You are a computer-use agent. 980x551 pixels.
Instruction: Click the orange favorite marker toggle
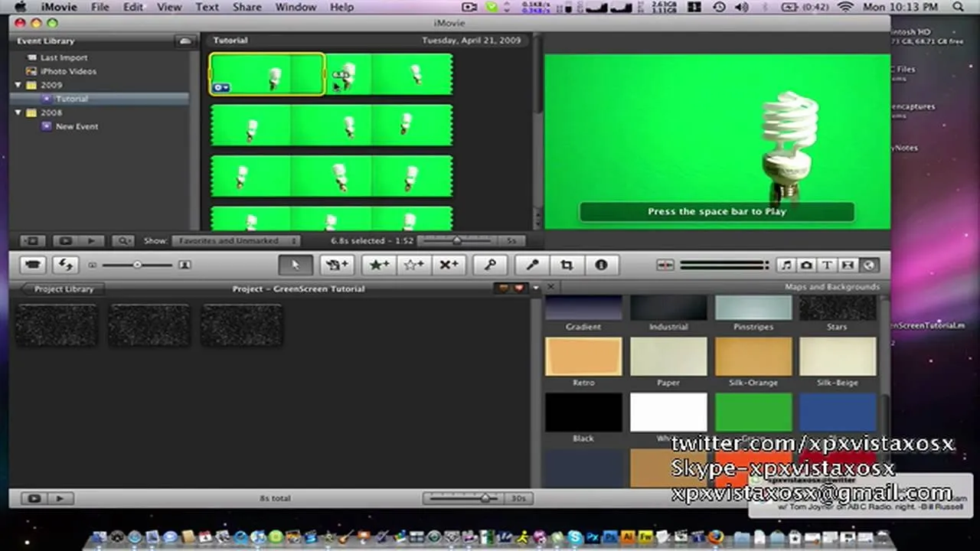tap(503, 289)
